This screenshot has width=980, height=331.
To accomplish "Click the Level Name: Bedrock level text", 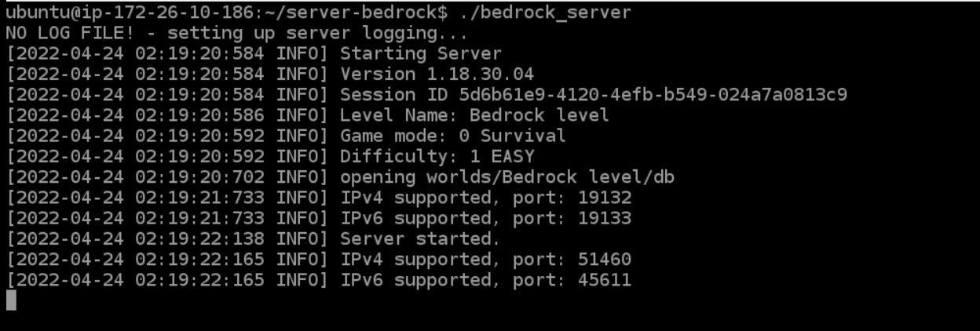I will 474,115.
